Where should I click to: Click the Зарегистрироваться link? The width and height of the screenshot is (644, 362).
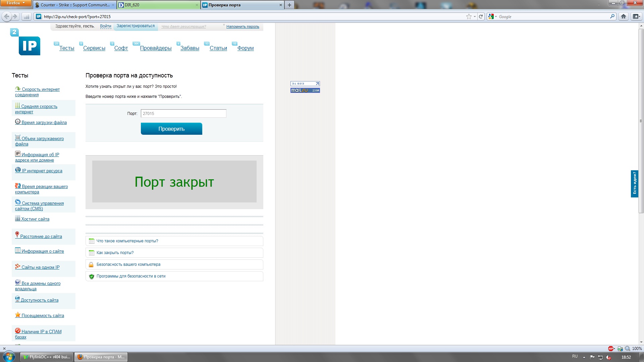tap(136, 26)
